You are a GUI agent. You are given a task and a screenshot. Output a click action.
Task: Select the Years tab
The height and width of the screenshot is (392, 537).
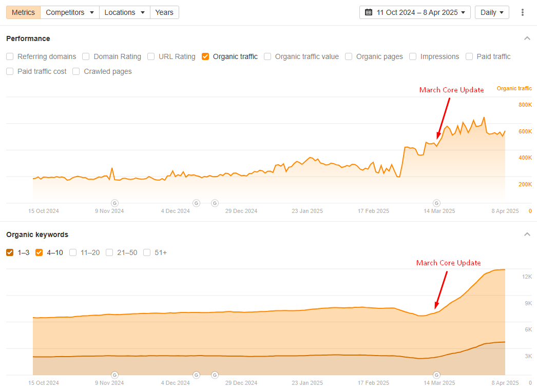click(164, 12)
